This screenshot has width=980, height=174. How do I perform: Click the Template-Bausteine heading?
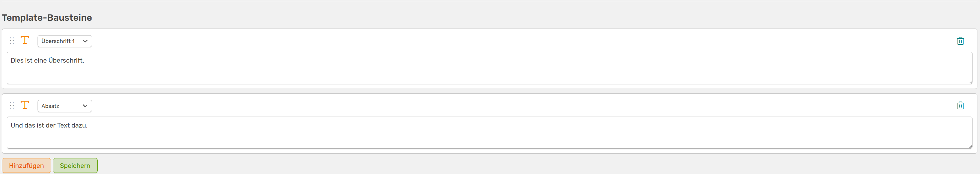click(x=47, y=18)
